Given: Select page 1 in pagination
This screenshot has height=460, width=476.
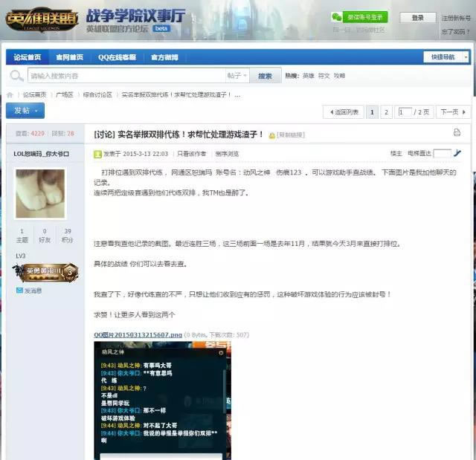Looking at the screenshot, I should (372, 112).
